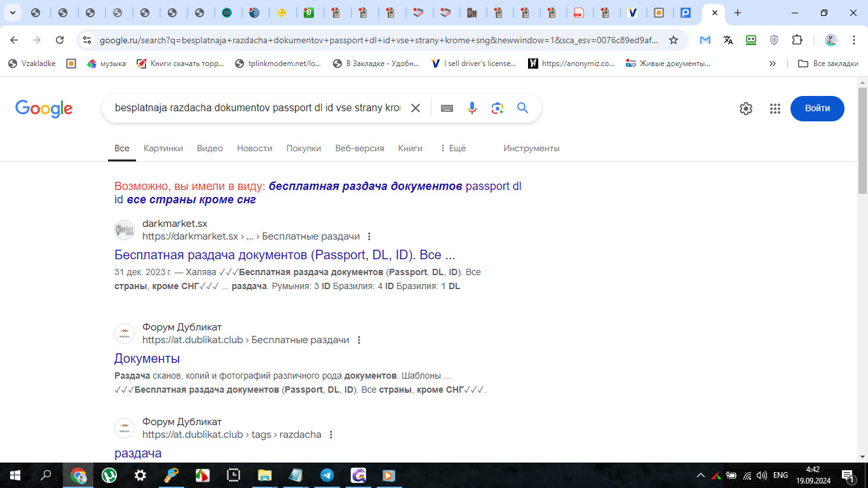Open the Документы result title
Image resolution: width=868 pixels, height=488 pixels.
(x=147, y=358)
